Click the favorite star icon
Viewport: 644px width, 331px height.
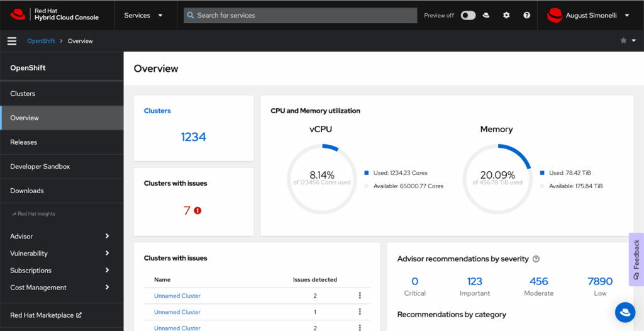623,41
